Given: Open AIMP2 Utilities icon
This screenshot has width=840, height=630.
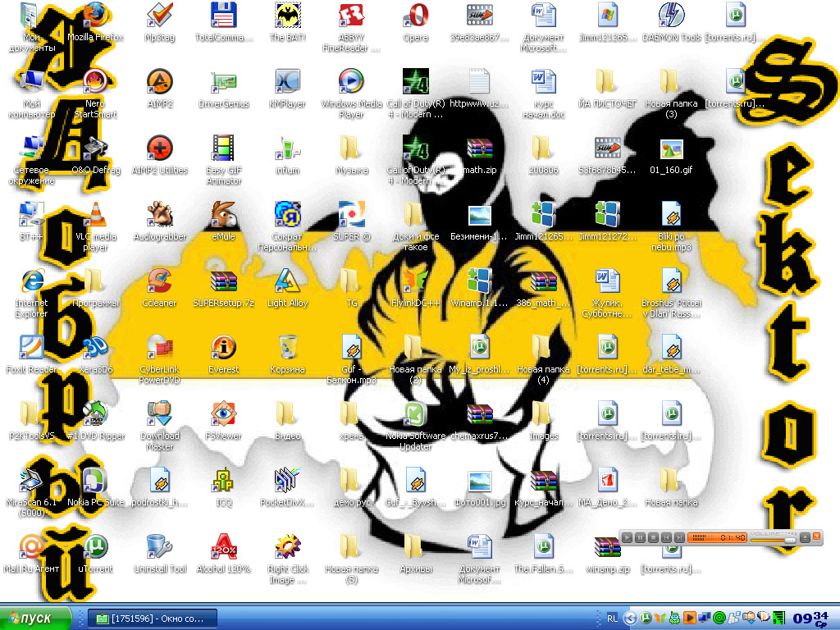Looking at the screenshot, I should [160, 155].
